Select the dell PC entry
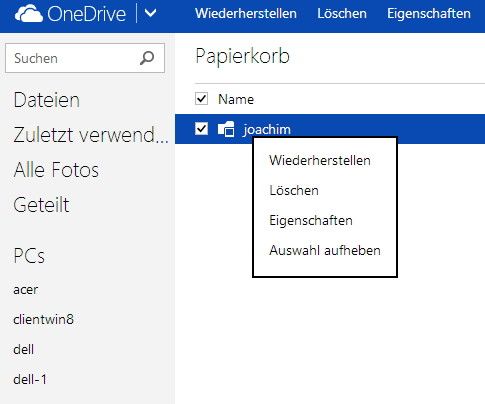 pos(23,349)
